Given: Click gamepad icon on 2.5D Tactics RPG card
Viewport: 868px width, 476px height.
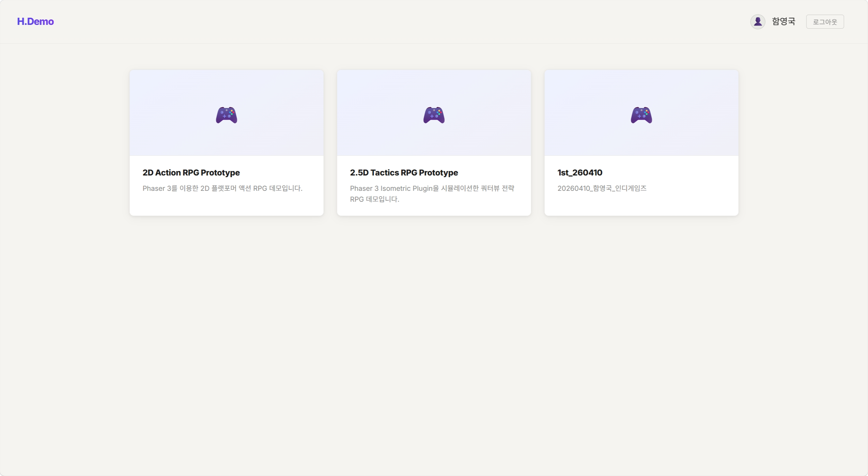Looking at the screenshot, I should [434, 115].
